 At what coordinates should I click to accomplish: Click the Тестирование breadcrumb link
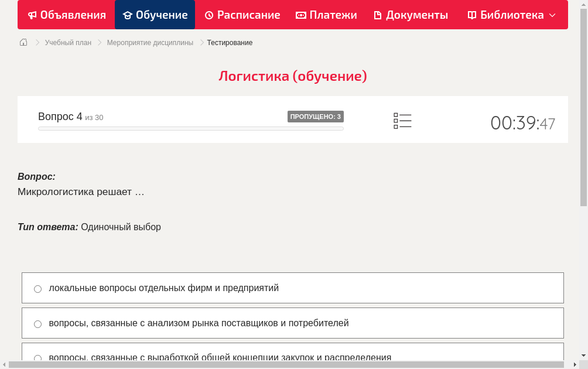229,42
